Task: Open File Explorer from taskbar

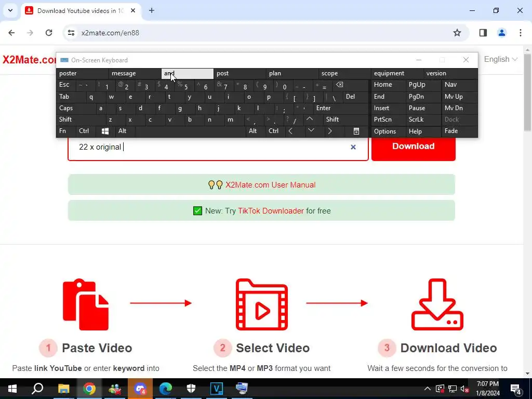Action: point(63,389)
